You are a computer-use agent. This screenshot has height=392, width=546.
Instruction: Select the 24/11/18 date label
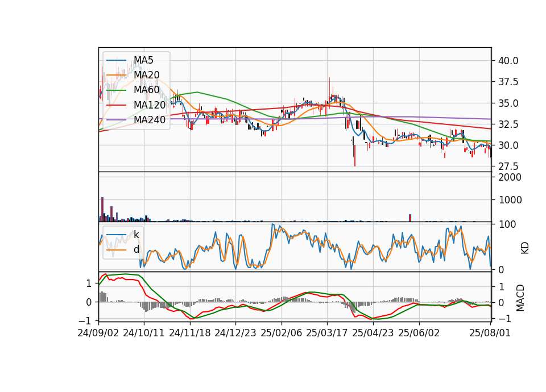(x=190, y=333)
